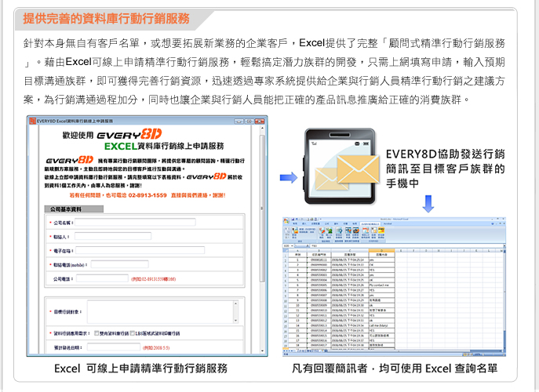Open the Office button in Excel

(286, 221)
